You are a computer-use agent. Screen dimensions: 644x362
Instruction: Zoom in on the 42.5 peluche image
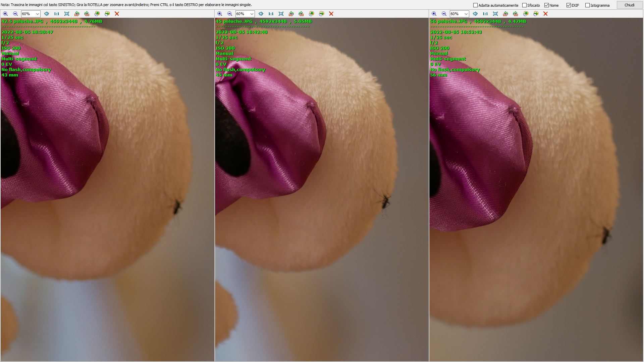5,14
